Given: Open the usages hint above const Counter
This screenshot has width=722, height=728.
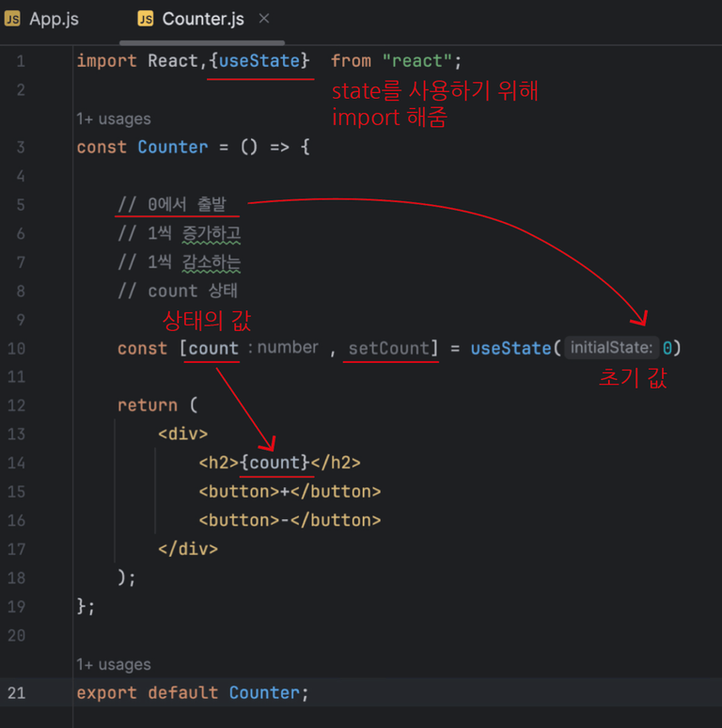Looking at the screenshot, I should click(x=114, y=119).
